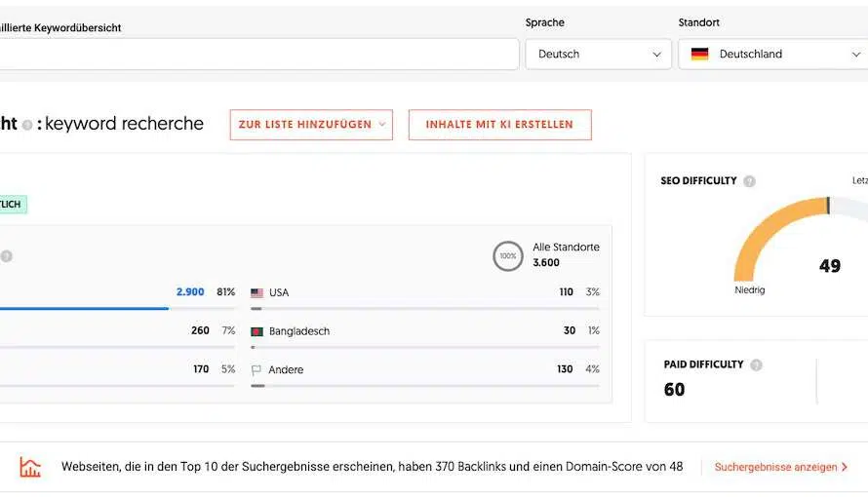Click the Andere 130 volume value
Screen dimensions: 868x497
(x=565, y=369)
